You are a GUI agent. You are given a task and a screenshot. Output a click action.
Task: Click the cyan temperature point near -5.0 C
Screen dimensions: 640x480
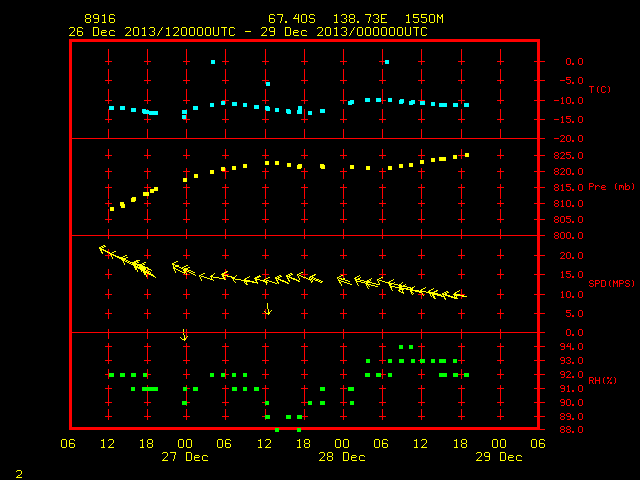pyautogui.click(x=268, y=84)
